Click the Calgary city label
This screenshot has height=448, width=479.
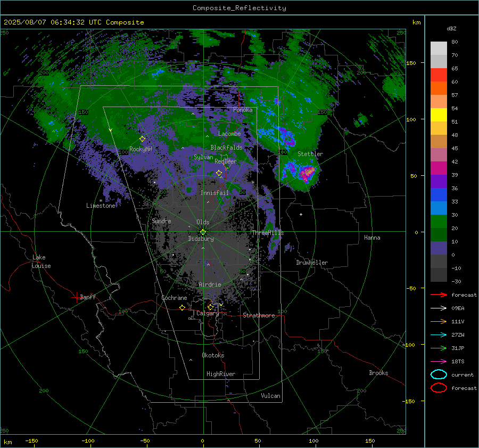[208, 313]
